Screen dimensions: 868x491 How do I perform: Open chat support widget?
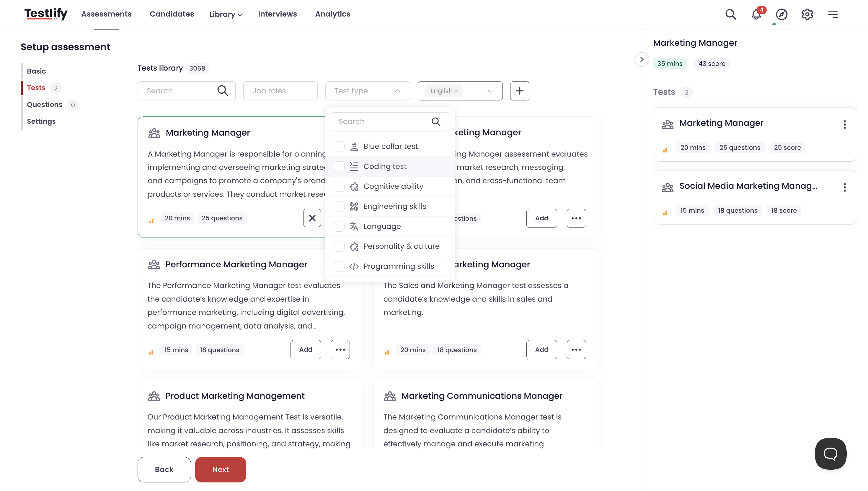point(830,453)
